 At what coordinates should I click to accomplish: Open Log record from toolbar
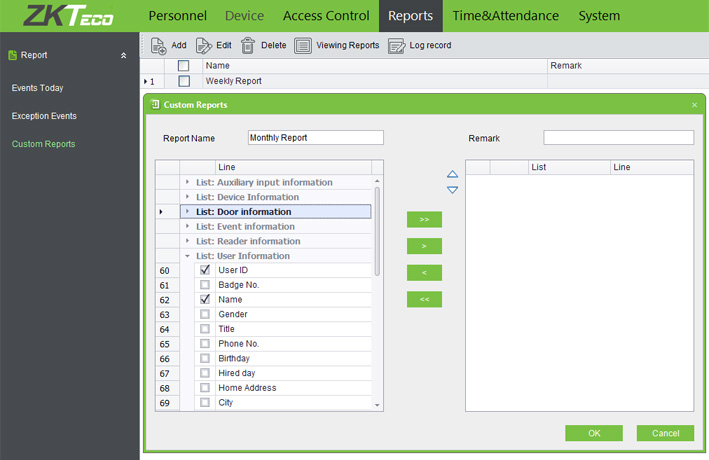pos(420,46)
